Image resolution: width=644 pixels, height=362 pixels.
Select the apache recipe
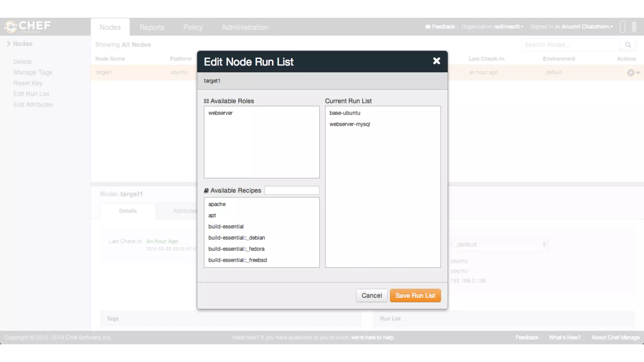[x=217, y=204]
